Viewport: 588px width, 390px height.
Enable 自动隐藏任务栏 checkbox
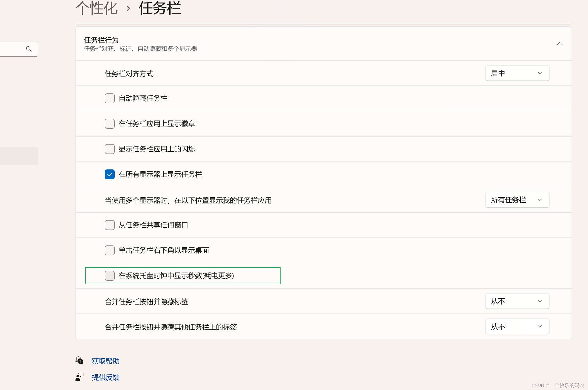(x=110, y=99)
